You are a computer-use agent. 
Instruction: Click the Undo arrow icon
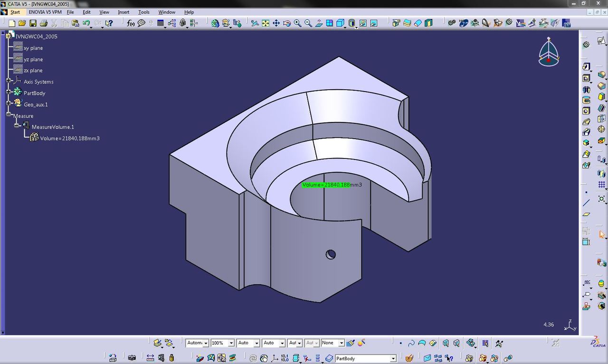(x=86, y=23)
